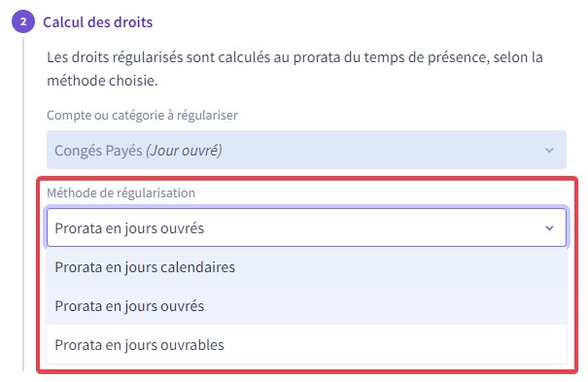Image resolution: width=588 pixels, height=382 pixels.
Task: Click the italic Jour ouvré text
Action: [x=184, y=151]
